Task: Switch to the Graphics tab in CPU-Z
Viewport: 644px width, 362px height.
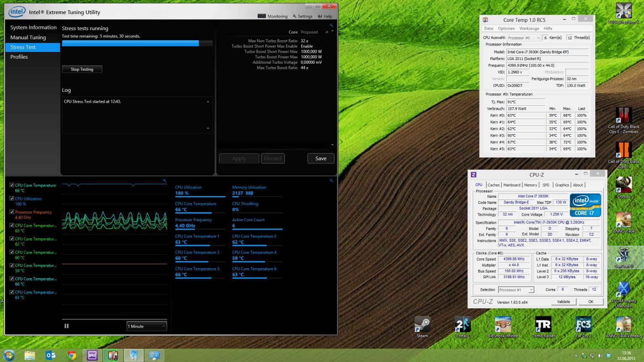Action: [x=562, y=185]
